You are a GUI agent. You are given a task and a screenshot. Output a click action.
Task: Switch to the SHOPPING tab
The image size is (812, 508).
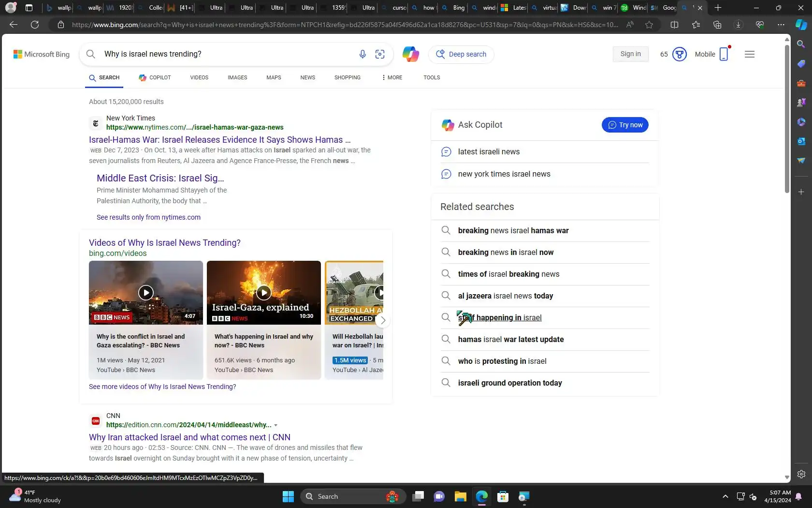click(x=348, y=77)
